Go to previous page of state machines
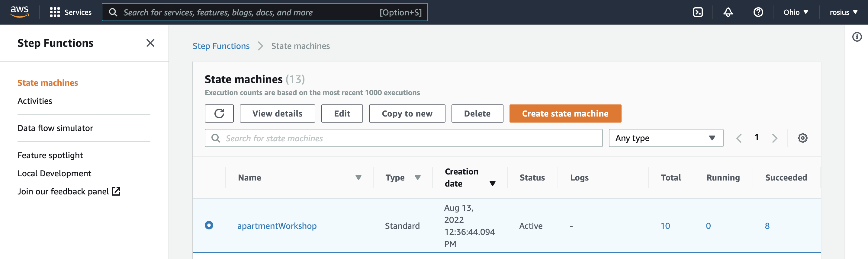 tap(739, 138)
